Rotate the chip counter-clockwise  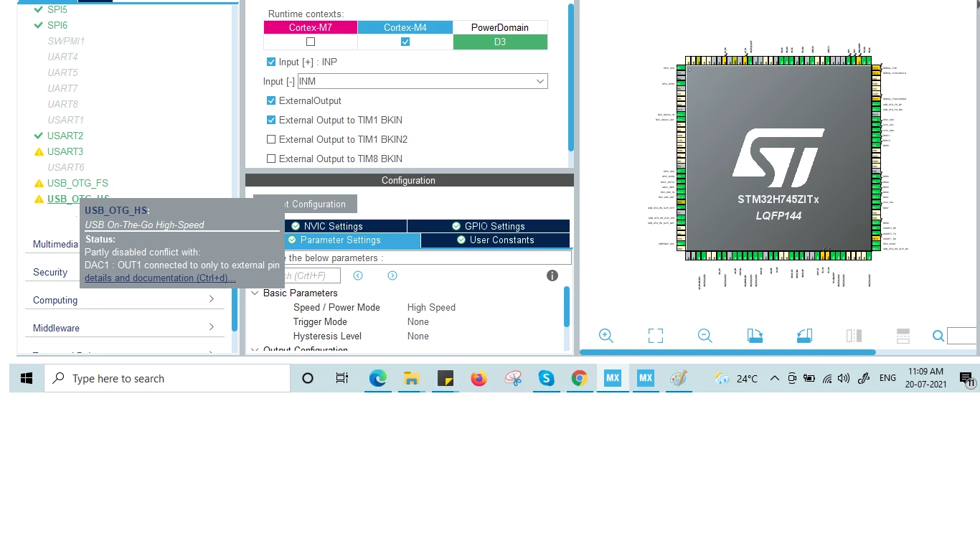804,336
